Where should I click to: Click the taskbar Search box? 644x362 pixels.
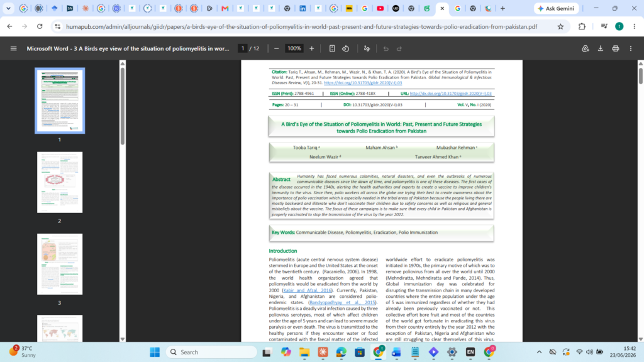pos(212,352)
